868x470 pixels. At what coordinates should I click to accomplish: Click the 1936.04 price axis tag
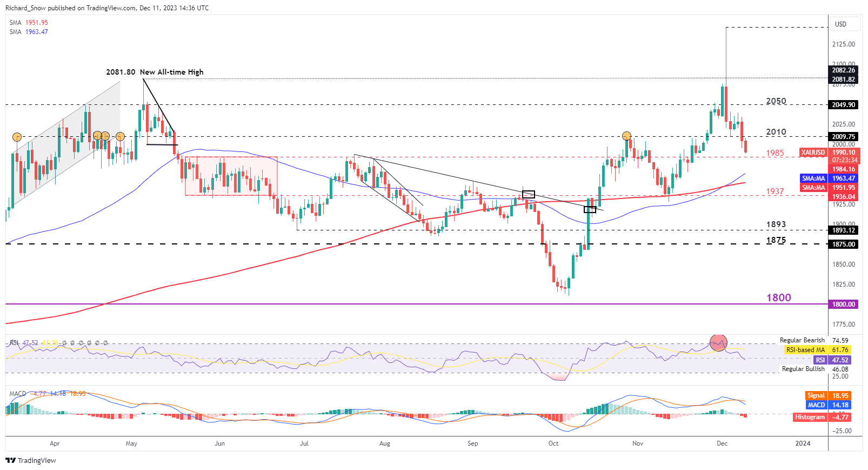click(843, 197)
